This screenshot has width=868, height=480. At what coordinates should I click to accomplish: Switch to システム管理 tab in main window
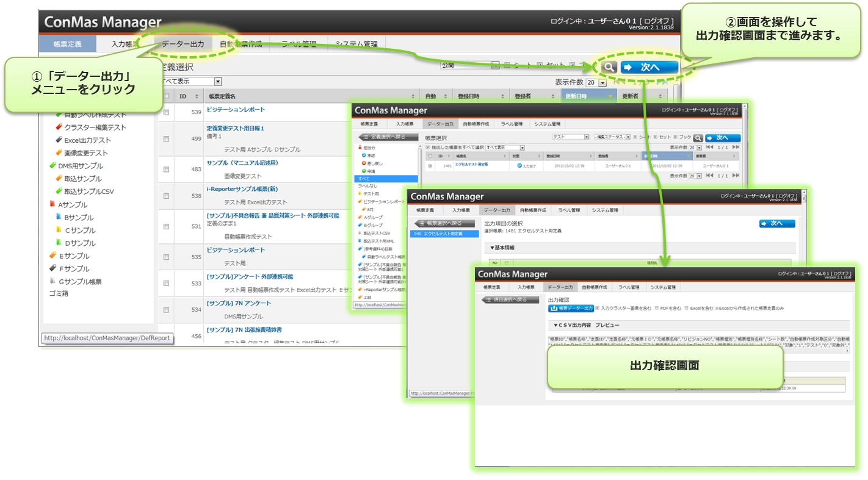pyautogui.click(x=356, y=44)
